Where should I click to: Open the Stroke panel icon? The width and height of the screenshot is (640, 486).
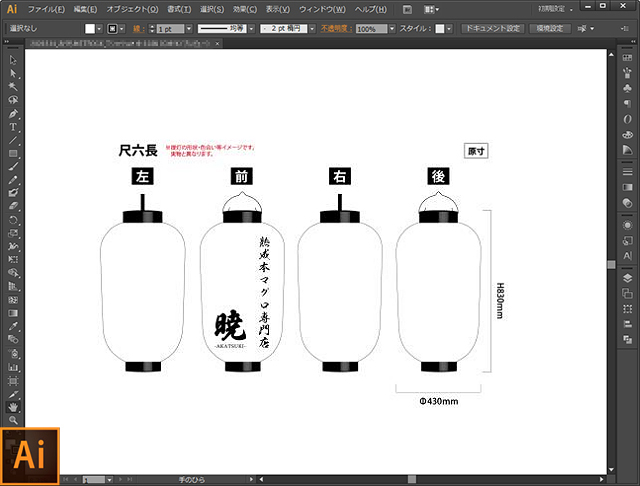tap(627, 172)
